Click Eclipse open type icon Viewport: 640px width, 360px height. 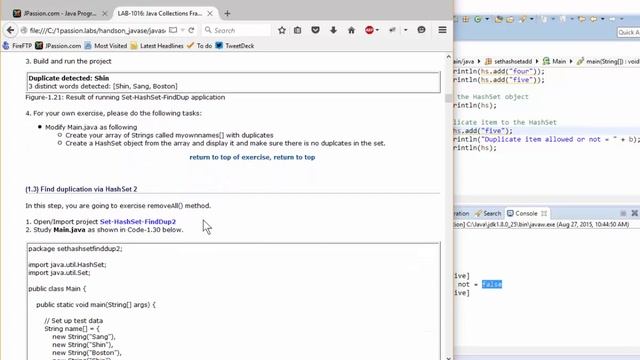click(x=498, y=19)
